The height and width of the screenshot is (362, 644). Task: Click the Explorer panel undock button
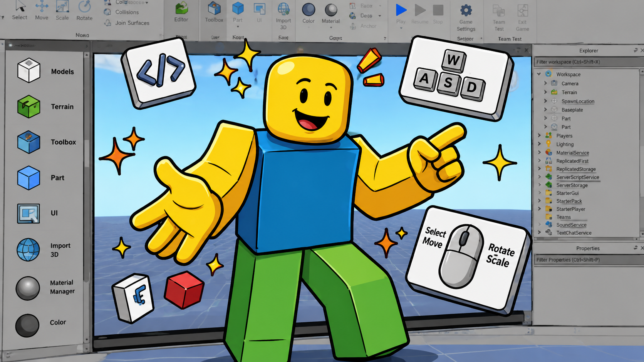636,50
